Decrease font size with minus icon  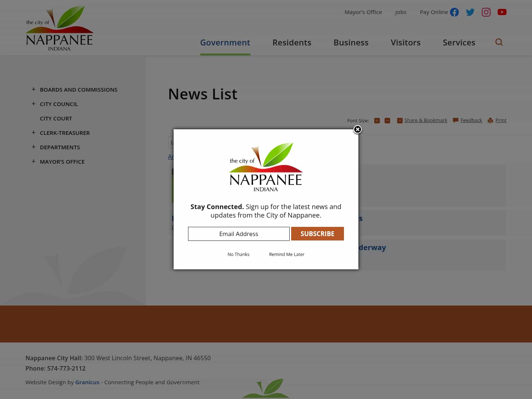[387, 120]
